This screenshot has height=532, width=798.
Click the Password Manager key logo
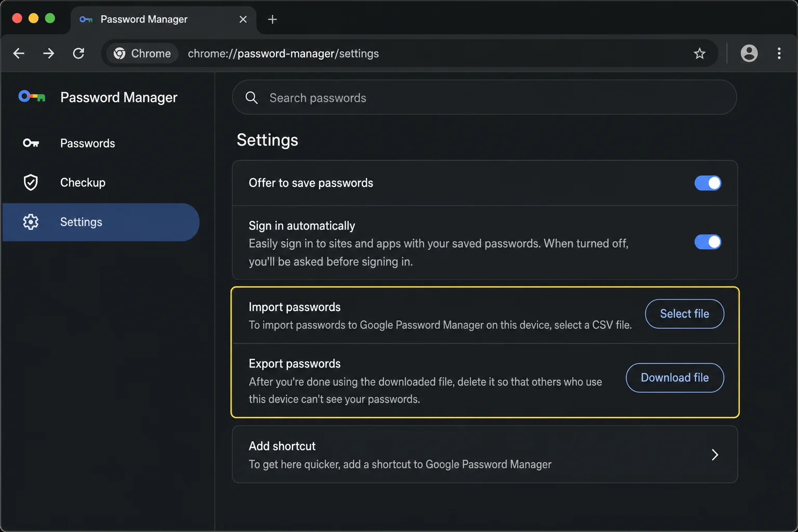[32, 97]
